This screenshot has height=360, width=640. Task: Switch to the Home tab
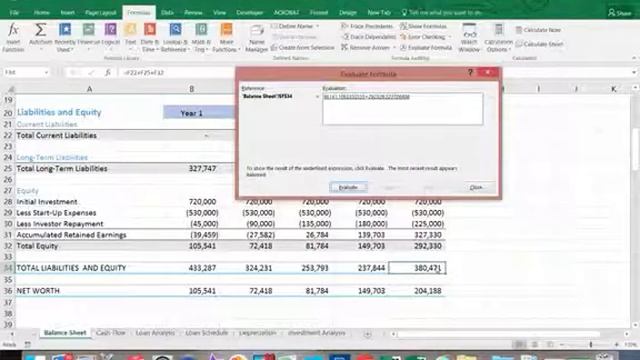(x=42, y=13)
